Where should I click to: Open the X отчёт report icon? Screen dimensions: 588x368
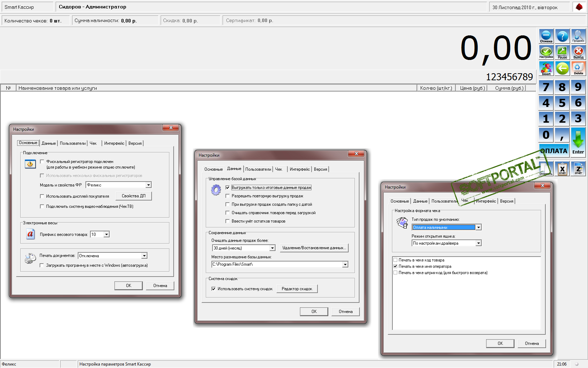[x=562, y=169]
